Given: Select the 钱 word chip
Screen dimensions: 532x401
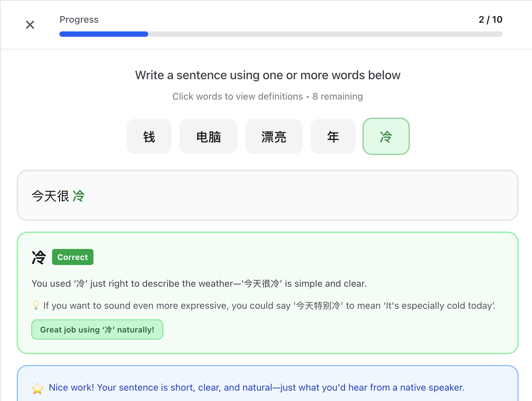Looking at the screenshot, I should point(149,137).
